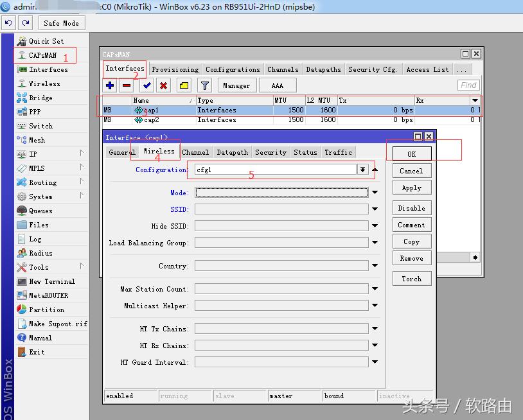This screenshot has width=523, height=420.
Task: Click the red X disable icon
Action: (x=163, y=85)
